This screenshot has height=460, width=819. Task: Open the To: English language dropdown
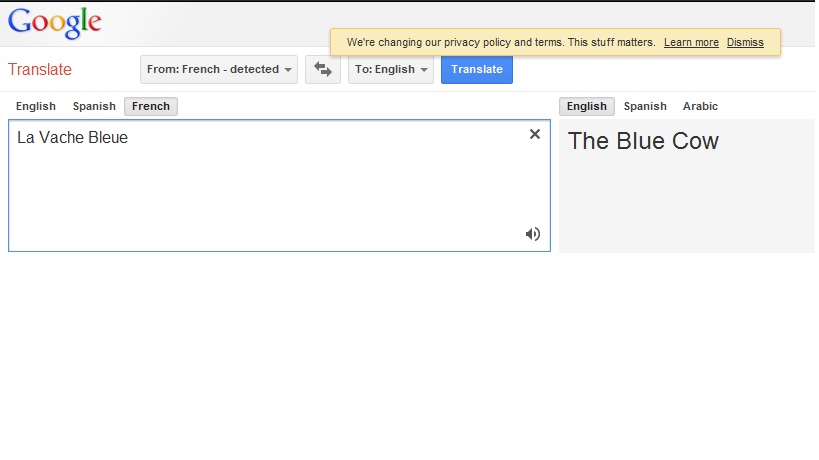391,70
